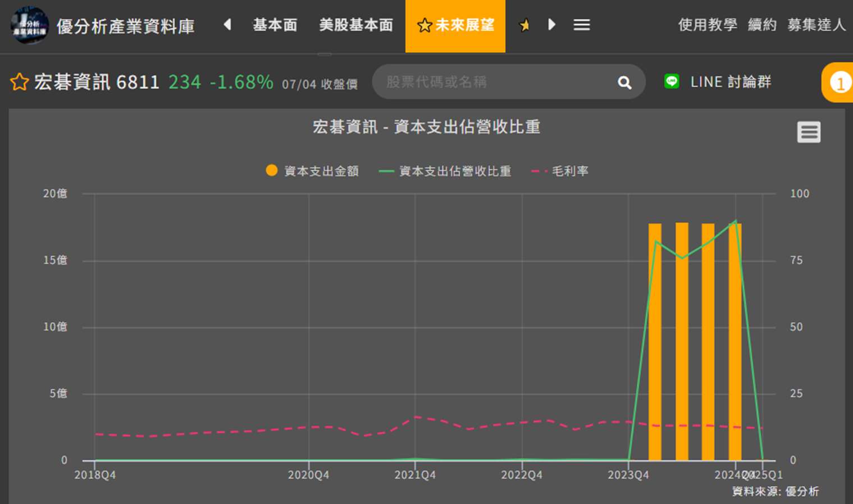Click the left arrow to shift tabs back
This screenshot has height=504, width=853.
click(x=227, y=25)
